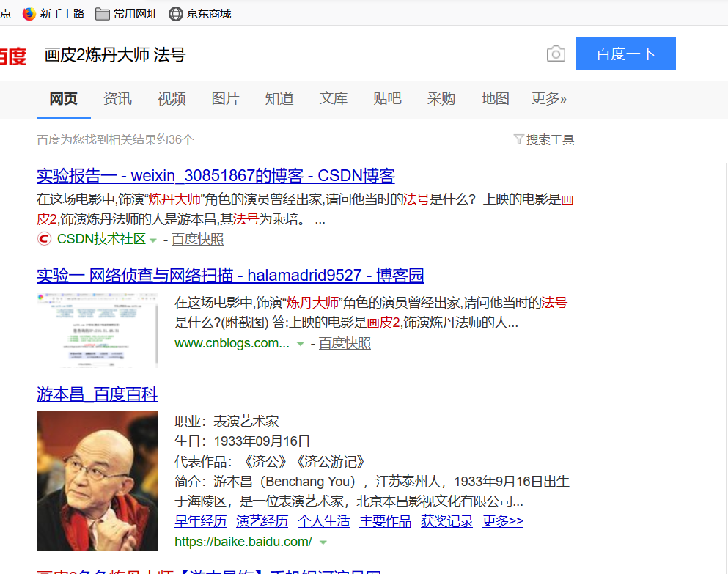Expand dropdown next to baike.baidu.com
This screenshot has width=728, height=574.
click(323, 542)
